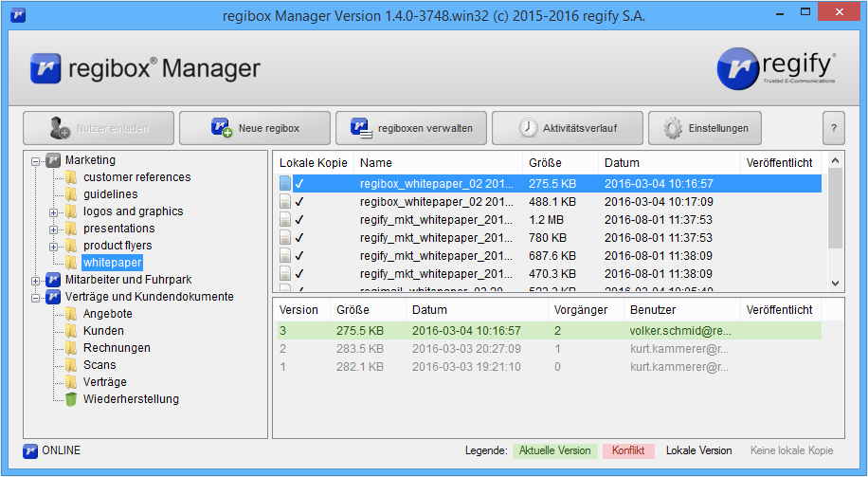
Task: Click the whitepaper folder icon
Action: pyautogui.click(x=71, y=263)
